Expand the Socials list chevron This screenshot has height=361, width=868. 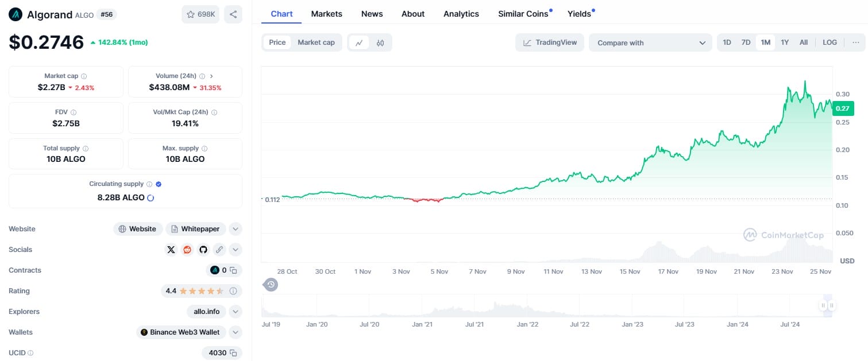pyautogui.click(x=236, y=250)
